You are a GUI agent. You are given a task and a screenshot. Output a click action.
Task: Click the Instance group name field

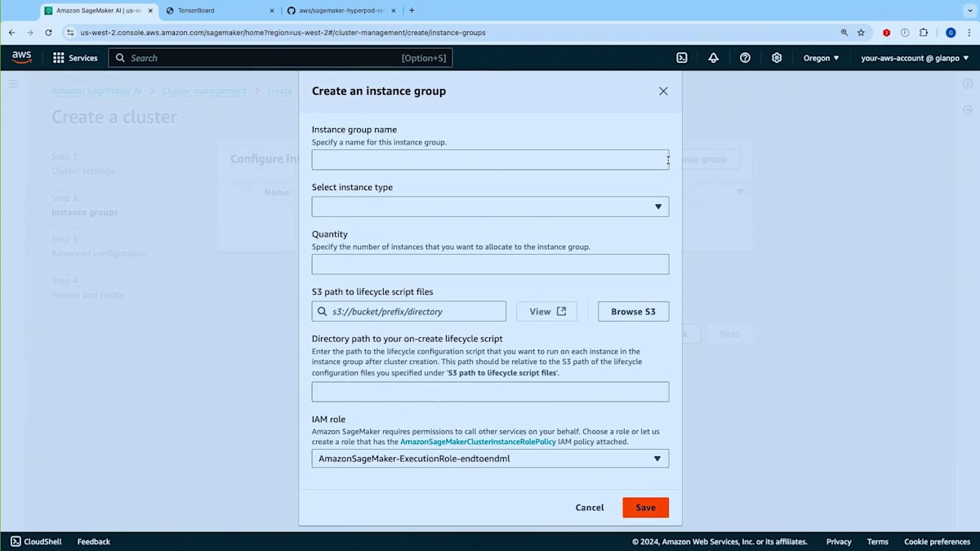pyautogui.click(x=490, y=160)
